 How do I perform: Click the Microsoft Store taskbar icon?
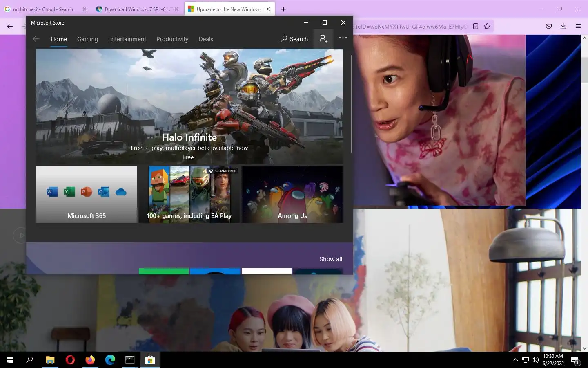[x=150, y=360]
